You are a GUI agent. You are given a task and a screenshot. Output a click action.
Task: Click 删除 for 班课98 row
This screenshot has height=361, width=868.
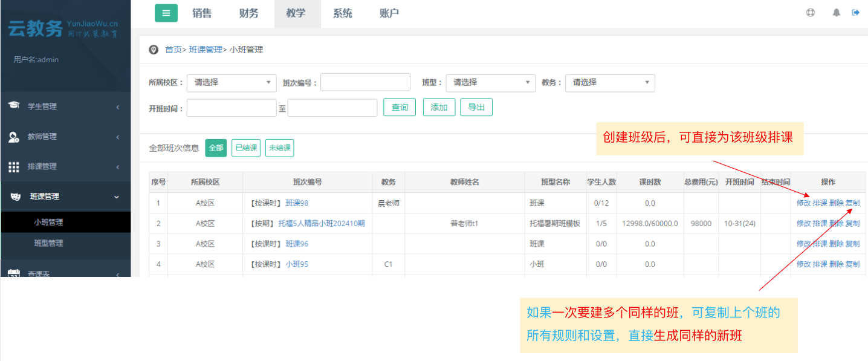[836, 203]
